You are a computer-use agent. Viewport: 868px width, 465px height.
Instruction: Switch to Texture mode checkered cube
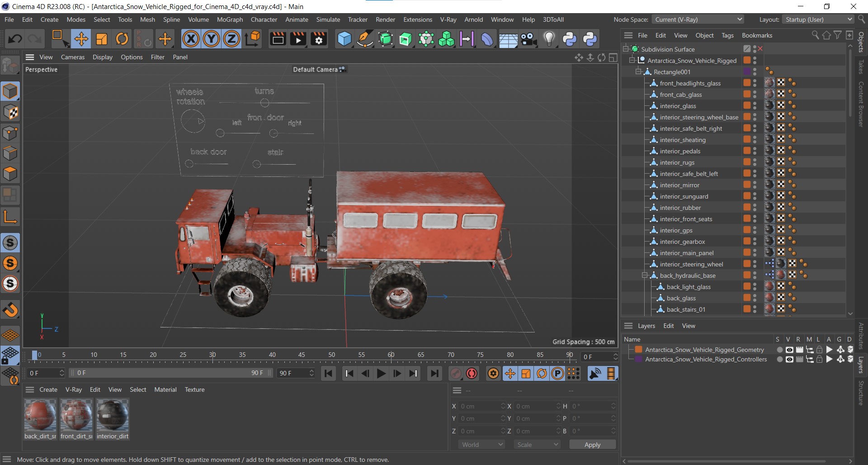(10, 112)
